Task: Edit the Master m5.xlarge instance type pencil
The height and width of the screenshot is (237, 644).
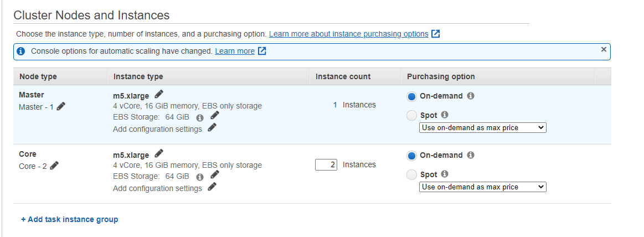Action: click(x=159, y=94)
